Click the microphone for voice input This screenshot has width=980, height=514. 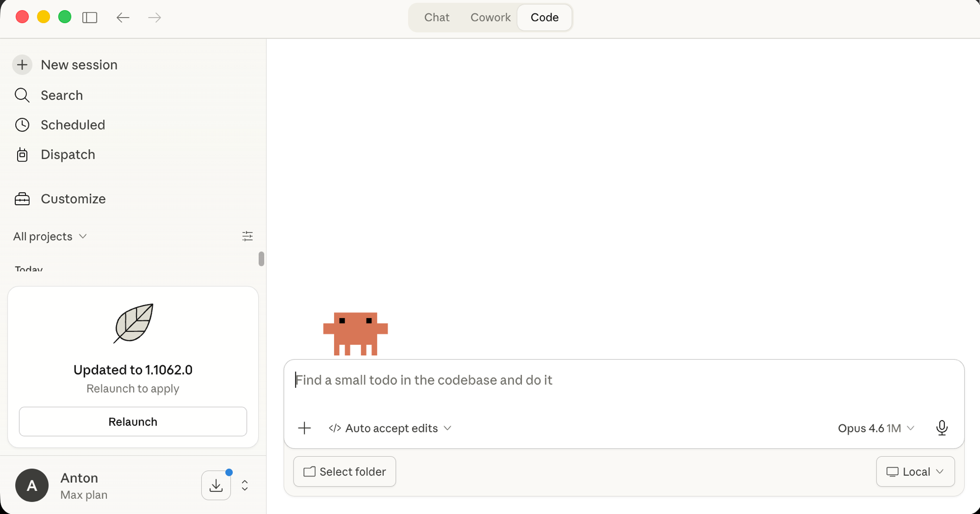(x=942, y=428)
